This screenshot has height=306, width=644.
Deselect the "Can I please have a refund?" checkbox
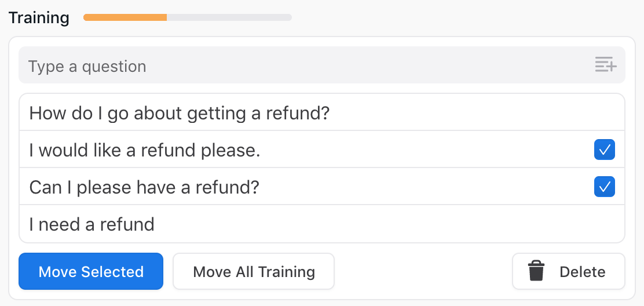point(605,187)
